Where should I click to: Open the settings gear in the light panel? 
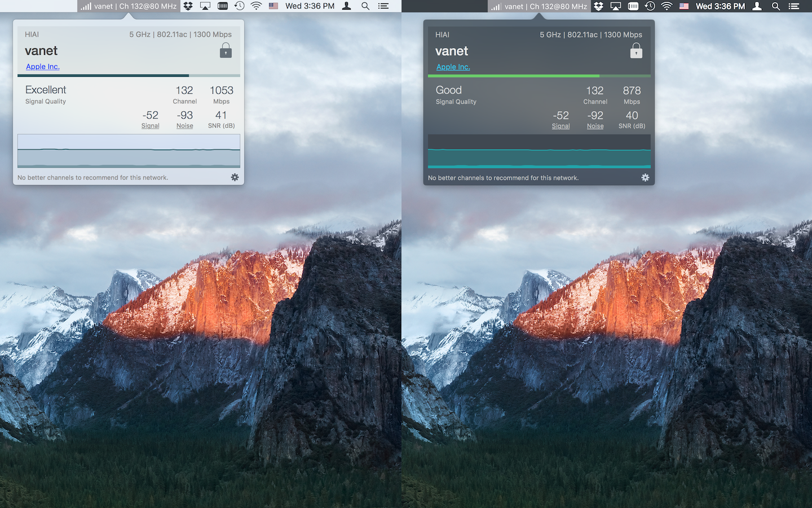(235, 177)
